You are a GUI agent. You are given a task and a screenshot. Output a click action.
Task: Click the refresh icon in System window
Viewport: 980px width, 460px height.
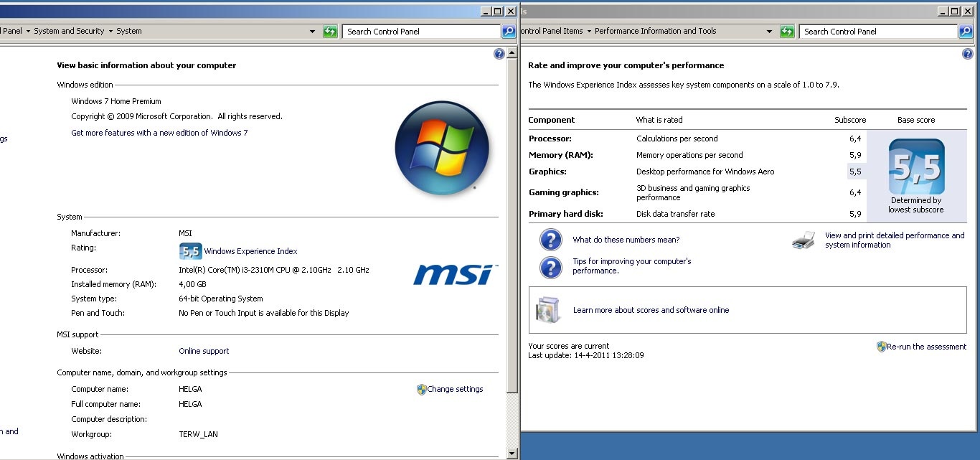(x=330, y=32)
